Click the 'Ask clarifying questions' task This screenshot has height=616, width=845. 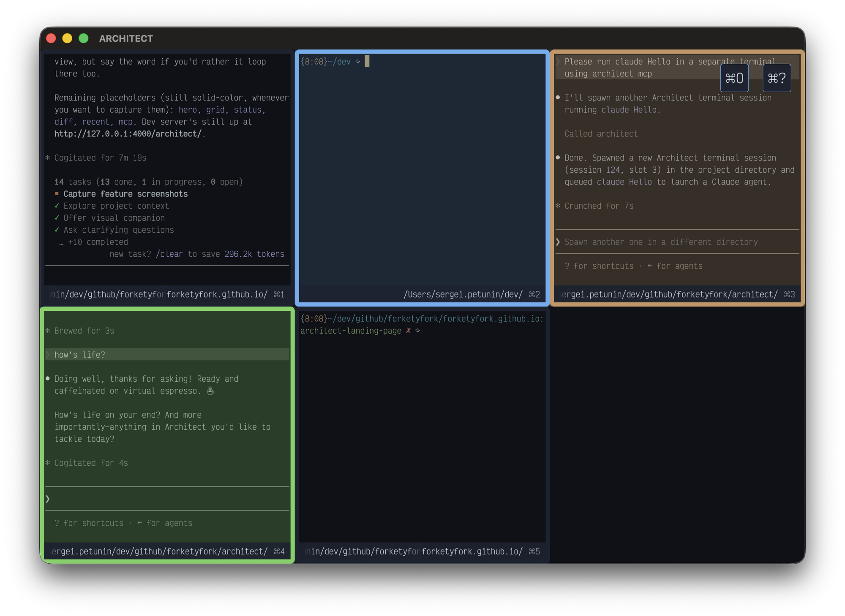tap(119, 230)
